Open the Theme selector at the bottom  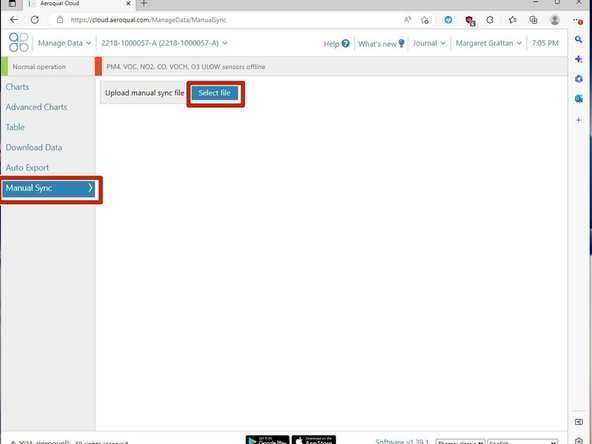[x=460, y=442]
